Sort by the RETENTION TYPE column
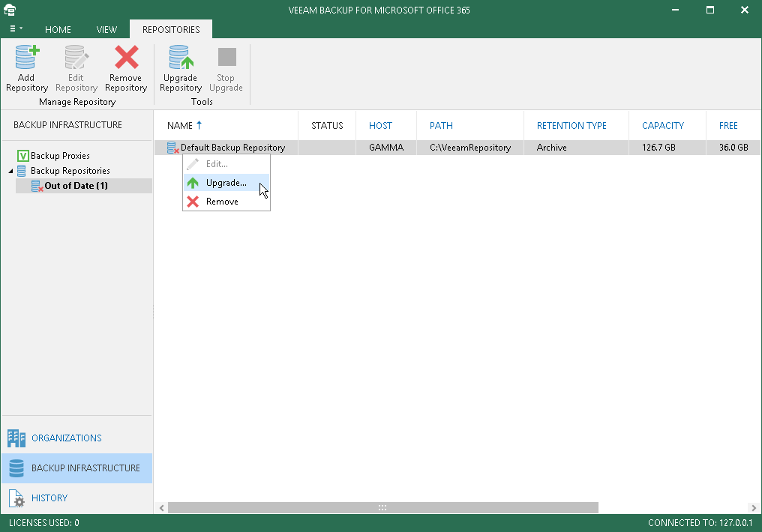The height and width of the screenshot is (532, 762). [571, 126]
